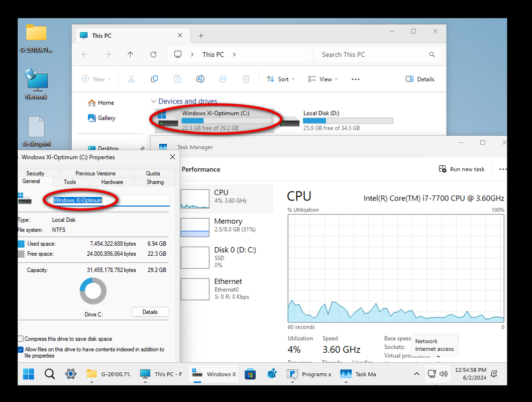
Task: Click the Local Disk (D:) drive
Action: [x=337, y=120]
